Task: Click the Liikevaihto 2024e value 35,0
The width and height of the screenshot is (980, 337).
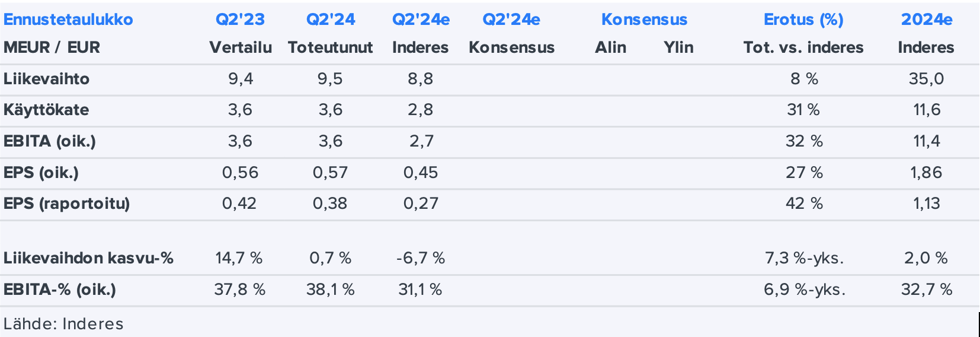Action: 926,79
